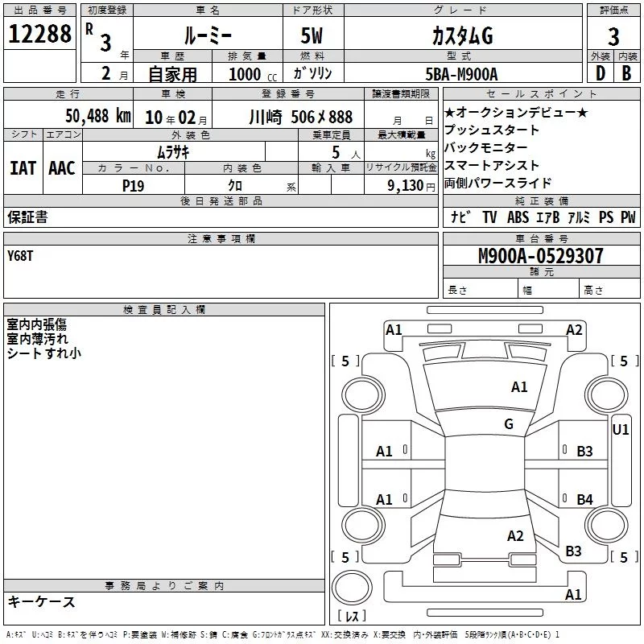Click the overall grade score 3
This screenshot has height=644, width=644.
tap(613, 36)
